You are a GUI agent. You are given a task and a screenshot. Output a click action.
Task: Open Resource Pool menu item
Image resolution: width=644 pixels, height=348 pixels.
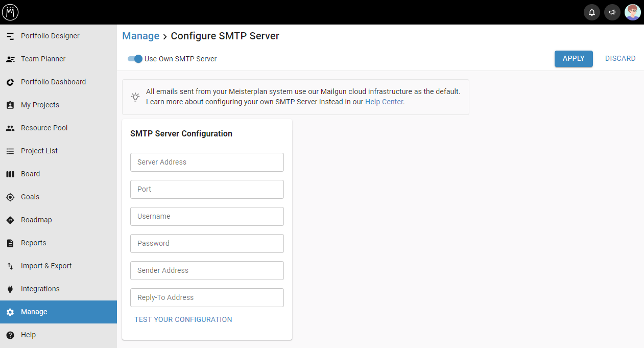pos(58,128)
